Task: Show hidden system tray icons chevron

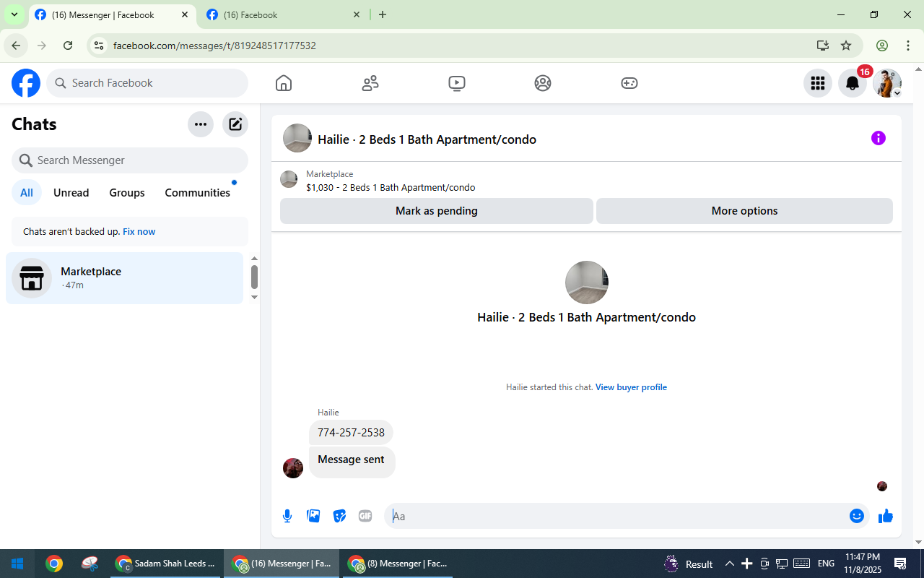Action: click(x=729, y=564)
